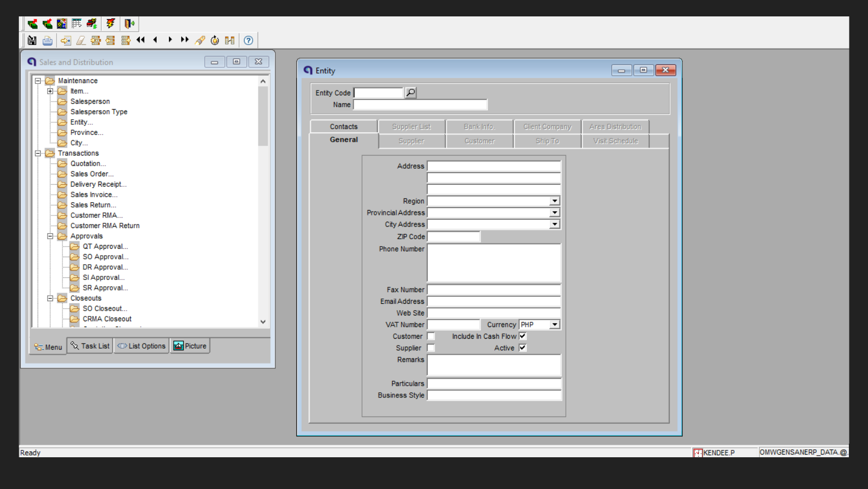Click the left-arrow grid row icon

[111, 40]
